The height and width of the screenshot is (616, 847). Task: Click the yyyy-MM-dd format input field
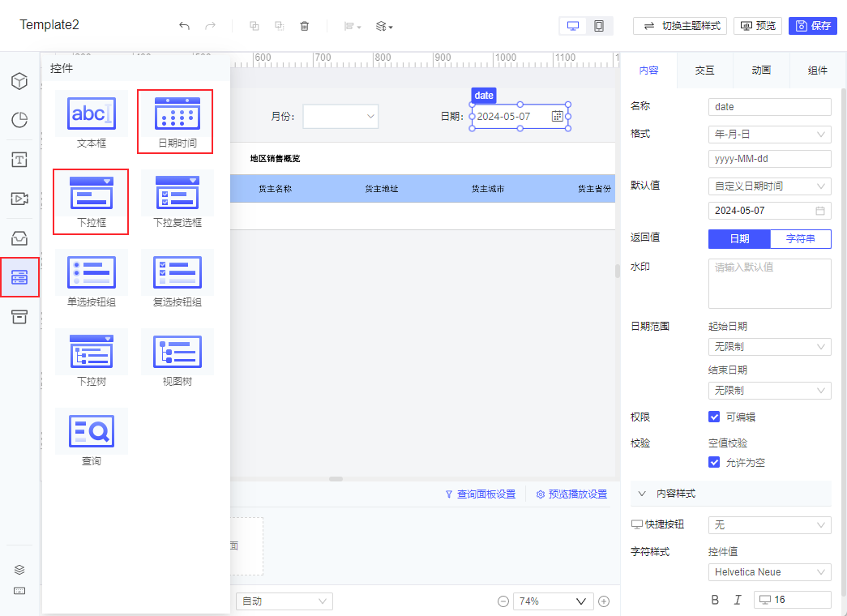[770, 159]
